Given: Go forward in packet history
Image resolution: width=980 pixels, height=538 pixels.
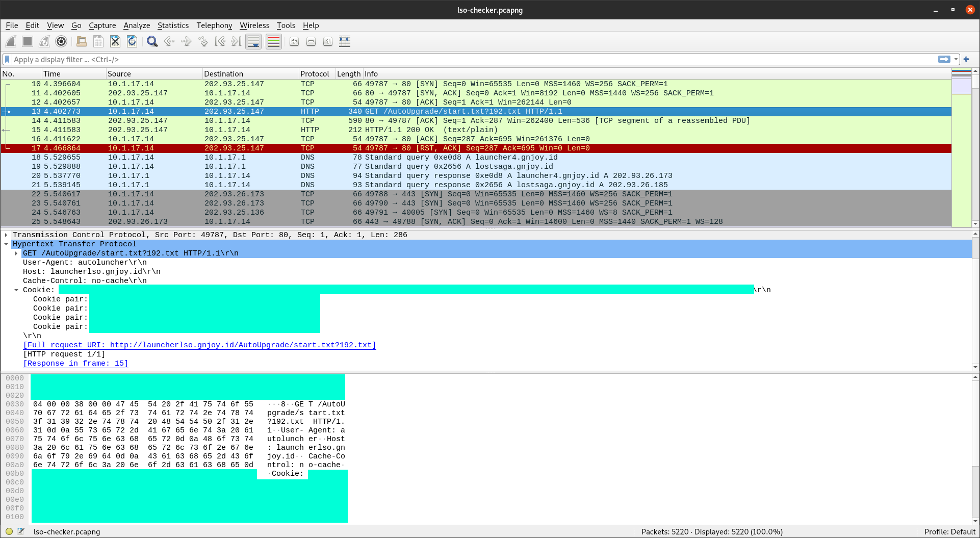Looking at the screenshot, I should pyautogui.click(x=186, y=42).
